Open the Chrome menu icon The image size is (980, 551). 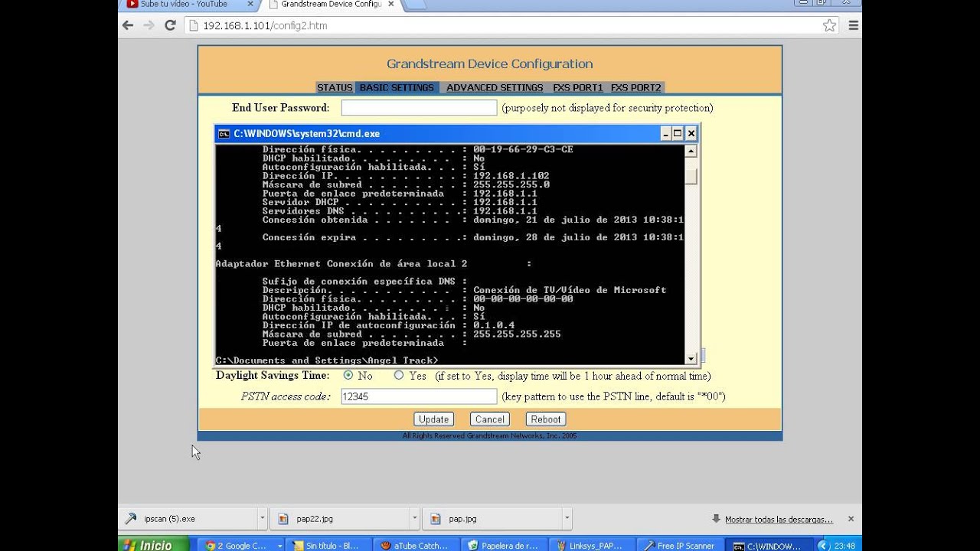click(854, 25)
